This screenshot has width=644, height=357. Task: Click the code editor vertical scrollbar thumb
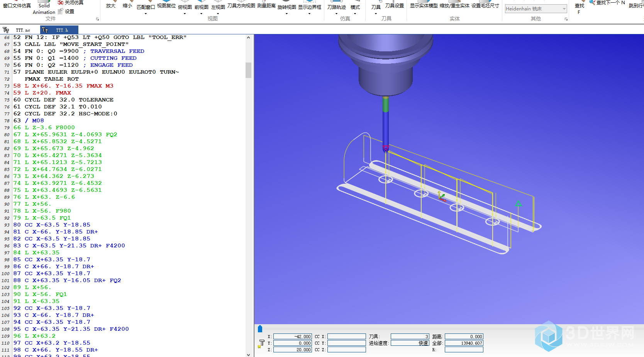coord(248,70)
